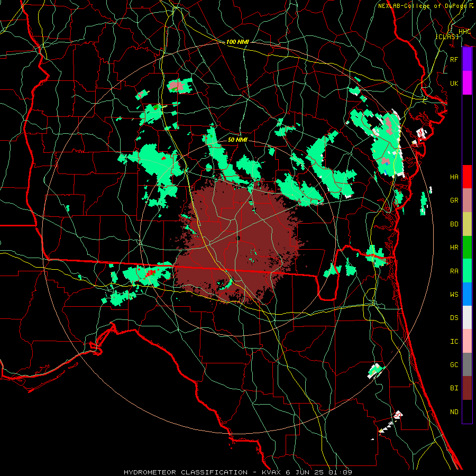Click the 'KVAX' station identifier

click(x=272, y=472)
